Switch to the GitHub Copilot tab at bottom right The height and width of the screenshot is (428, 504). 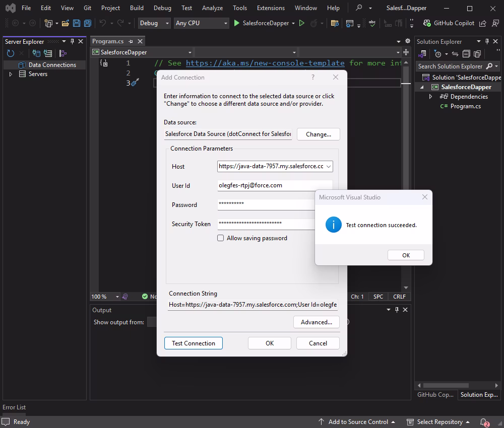(435, 395)
